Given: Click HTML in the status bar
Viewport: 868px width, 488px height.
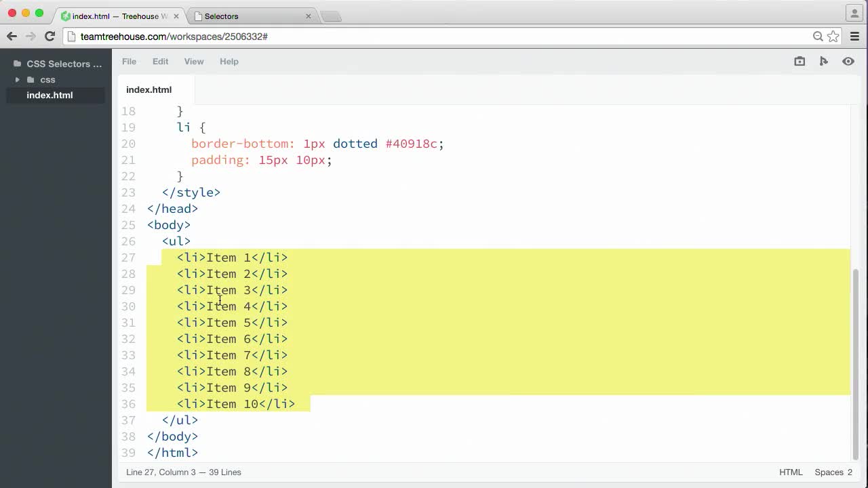Looking at the screenshot, I should (x=791, y=472).
